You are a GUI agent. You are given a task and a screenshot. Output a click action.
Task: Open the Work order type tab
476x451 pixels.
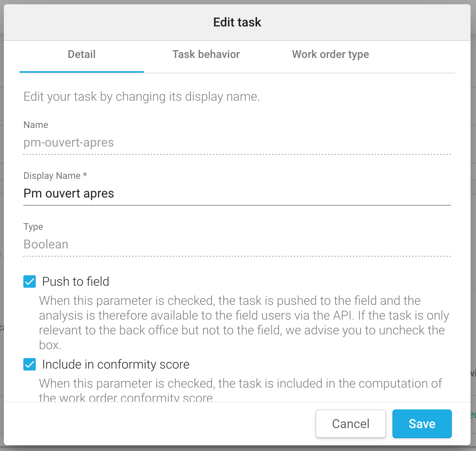coord(330,54)
